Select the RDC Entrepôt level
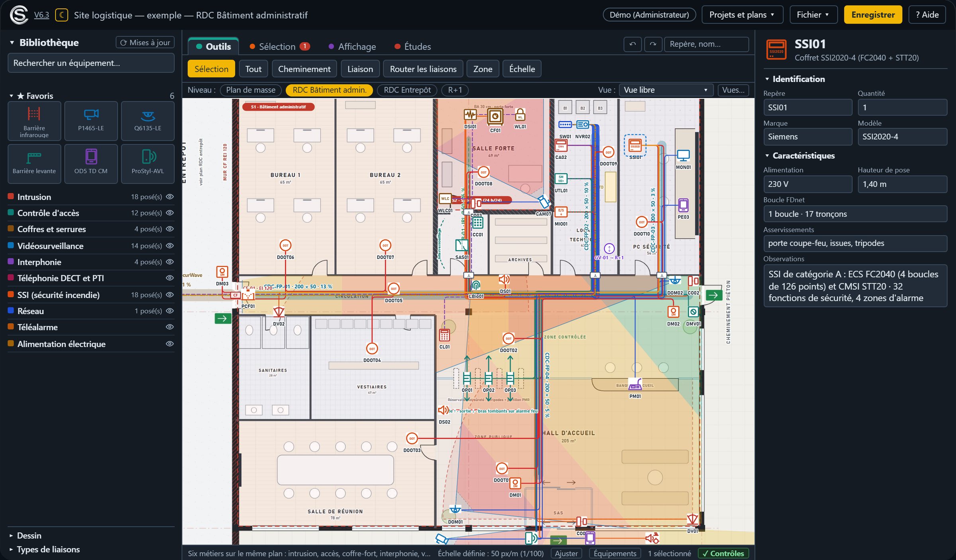Image resolution: width=956 pixels, height=560 pixels. point(407,90)
